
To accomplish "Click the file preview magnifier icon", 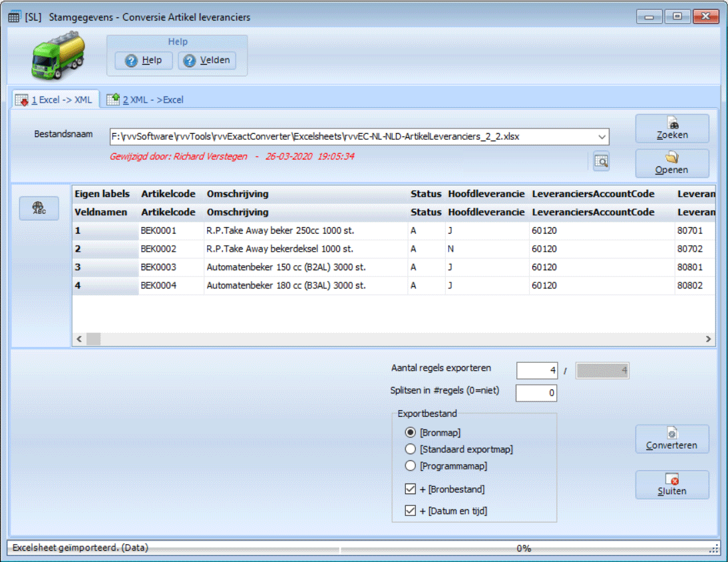I will (x=601, y=160).
